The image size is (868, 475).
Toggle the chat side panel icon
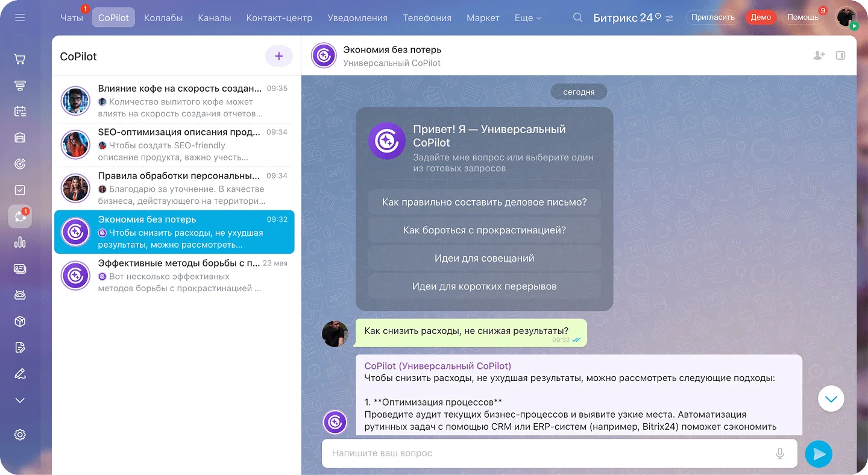click(x=840, y=55)
